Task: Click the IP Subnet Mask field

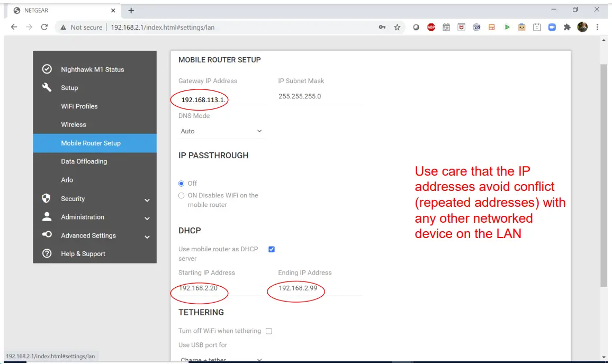Action: (x=320, y=96)
